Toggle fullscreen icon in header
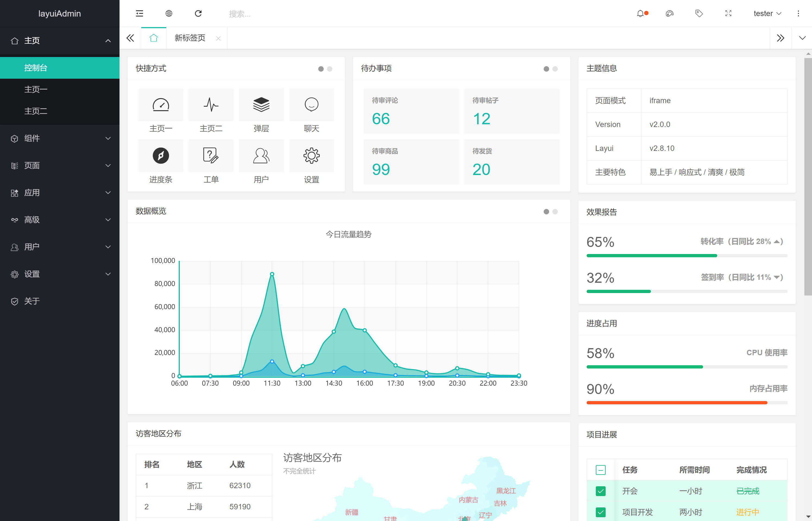This screenshot has width=812, height=521. pos(728,14)
